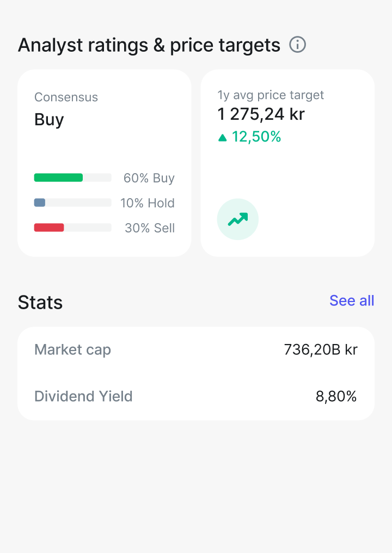Click the 60% Buy label
392x553 pixels.
(x=149, y=178)
